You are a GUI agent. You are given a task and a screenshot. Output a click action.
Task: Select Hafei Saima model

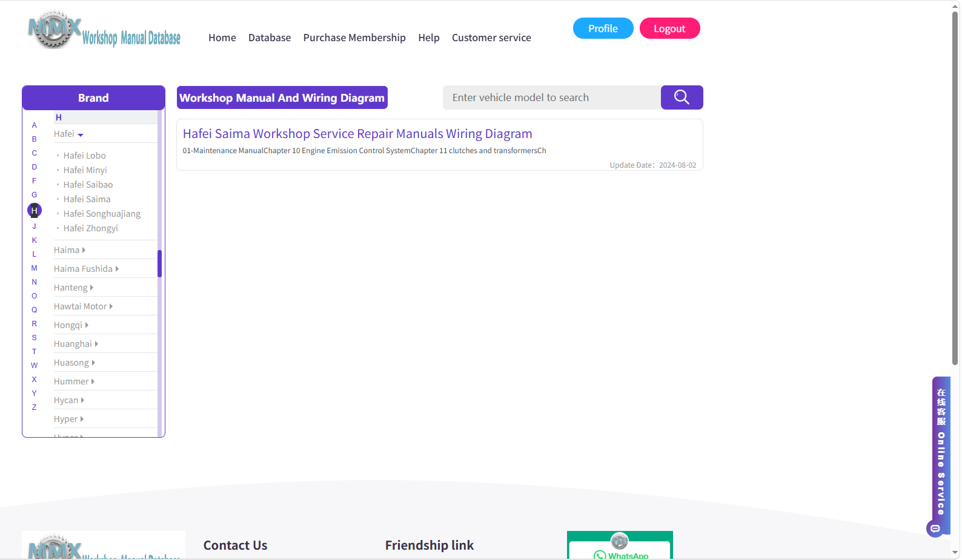[87, 199]
